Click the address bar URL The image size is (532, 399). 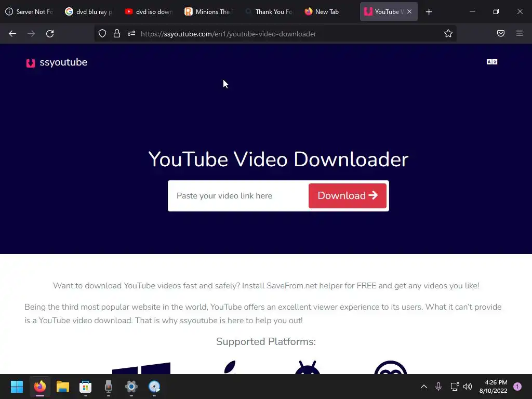coord(229,34)
